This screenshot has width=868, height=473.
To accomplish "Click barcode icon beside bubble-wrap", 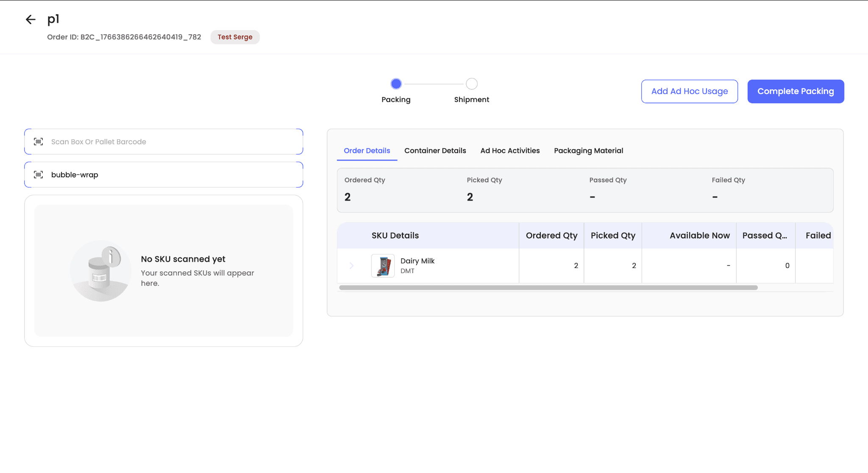I will point(39,174).
